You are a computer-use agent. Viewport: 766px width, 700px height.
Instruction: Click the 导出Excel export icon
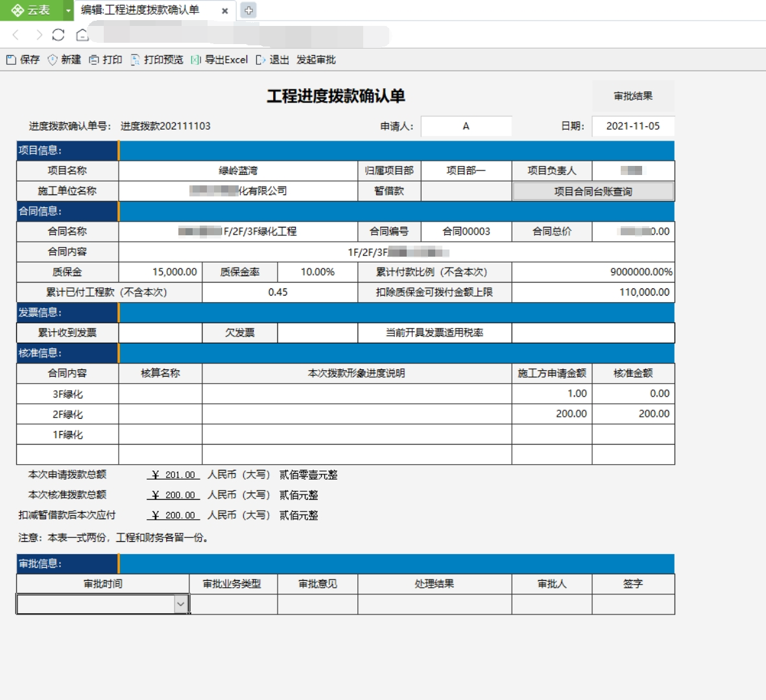(196, 60)
